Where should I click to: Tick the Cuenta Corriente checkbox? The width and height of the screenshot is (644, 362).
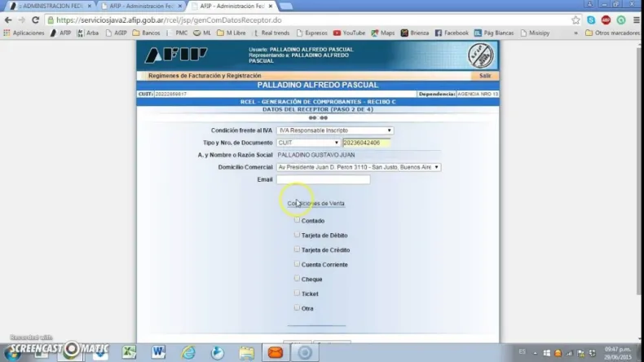pos(298,264)
